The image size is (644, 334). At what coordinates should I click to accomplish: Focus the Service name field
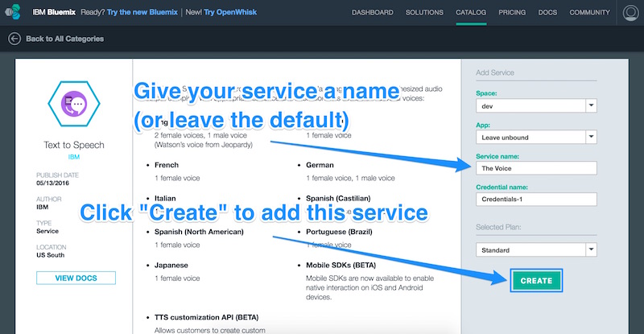pos(535,168)
